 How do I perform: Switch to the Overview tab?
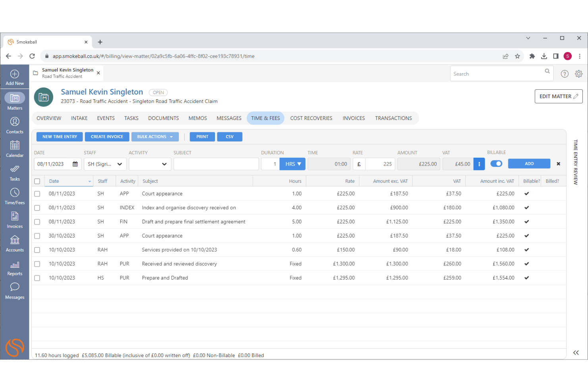coord(49,118)
